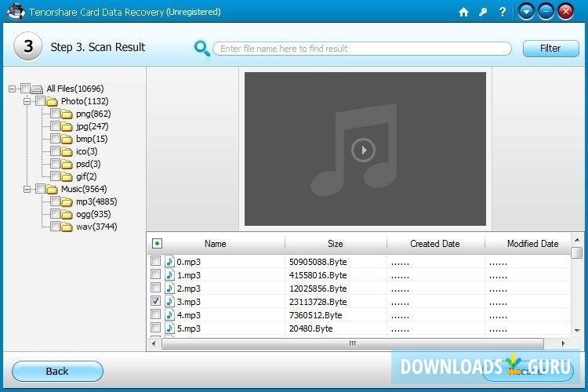Click the png folder icon
Image resolution: width=588 pixels, height=392 pixels.
pos(67,114)
